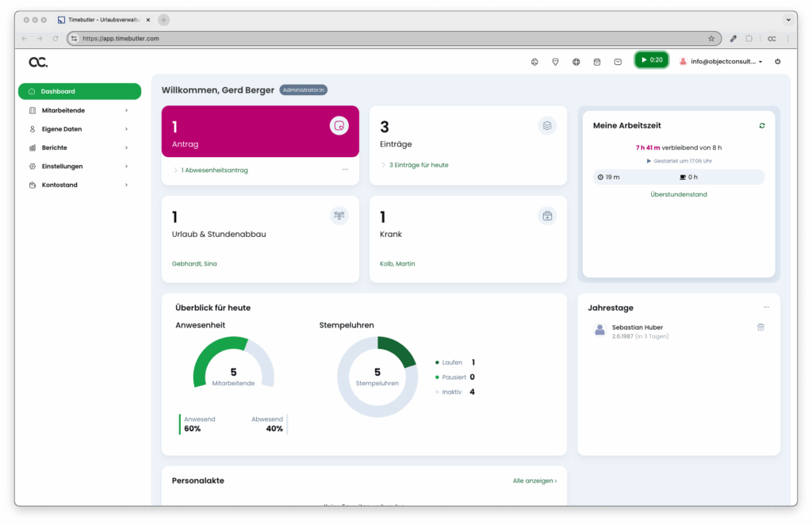Refresh the Meine Arbeitszeit panel

(x=762, y=125)
